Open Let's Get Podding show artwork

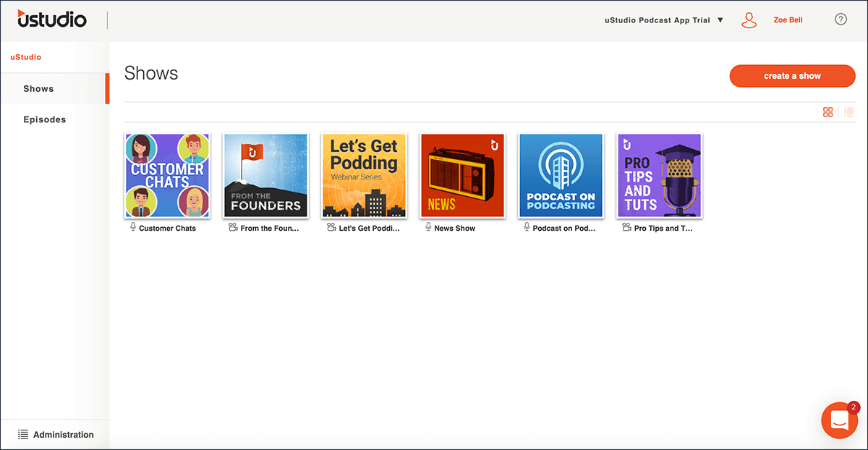pos(364,176)
